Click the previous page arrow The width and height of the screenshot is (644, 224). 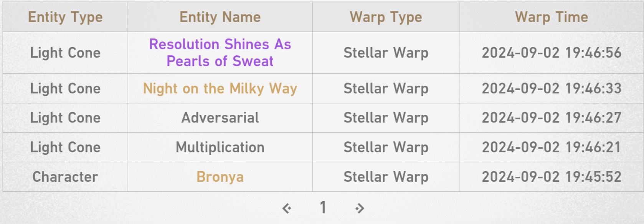click(287, 208)
